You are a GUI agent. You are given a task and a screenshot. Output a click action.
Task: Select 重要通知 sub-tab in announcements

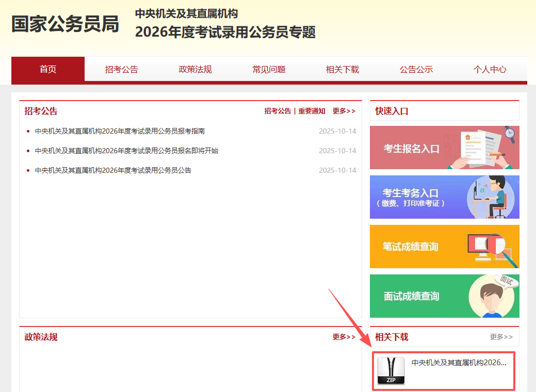pos(312,111)
